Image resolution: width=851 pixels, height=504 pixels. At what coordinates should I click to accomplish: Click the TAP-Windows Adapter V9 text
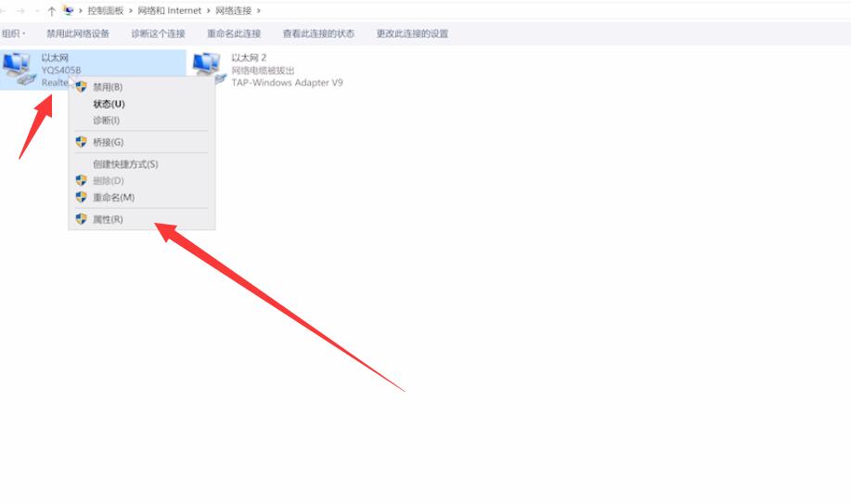tap(287, 83)
